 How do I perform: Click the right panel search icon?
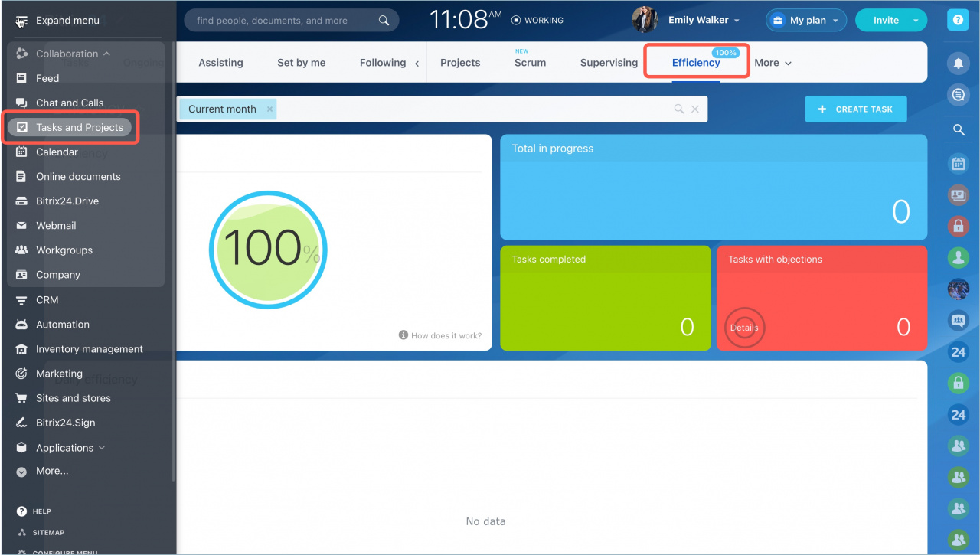959,130
